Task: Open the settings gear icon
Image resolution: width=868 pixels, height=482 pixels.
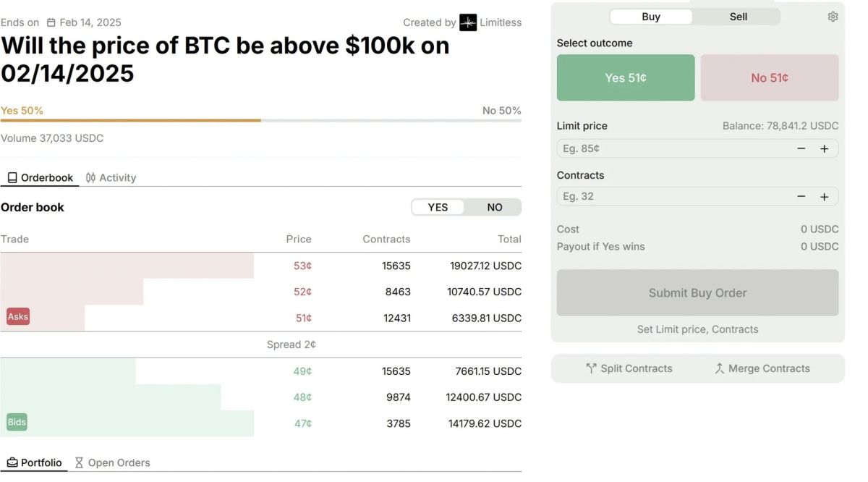Action: [833, 17]
